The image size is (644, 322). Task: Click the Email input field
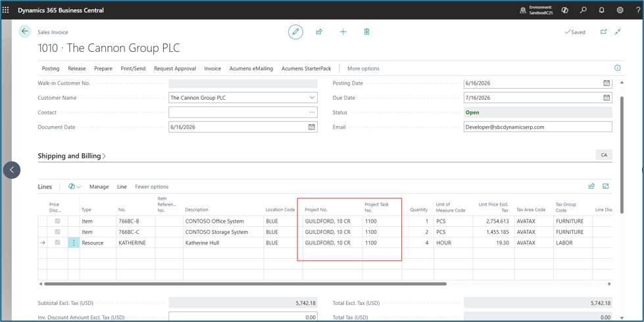coord(537,127)
